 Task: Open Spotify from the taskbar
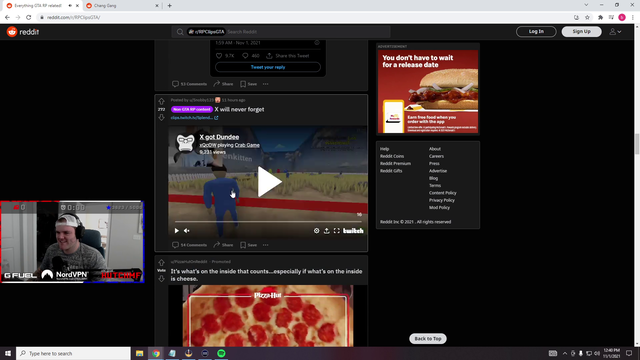221,353
